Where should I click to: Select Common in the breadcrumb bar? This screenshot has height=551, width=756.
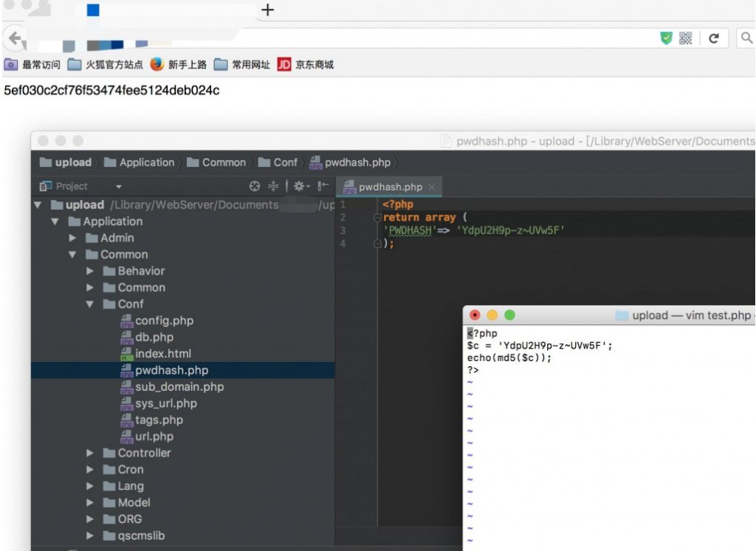click(216, 162)
